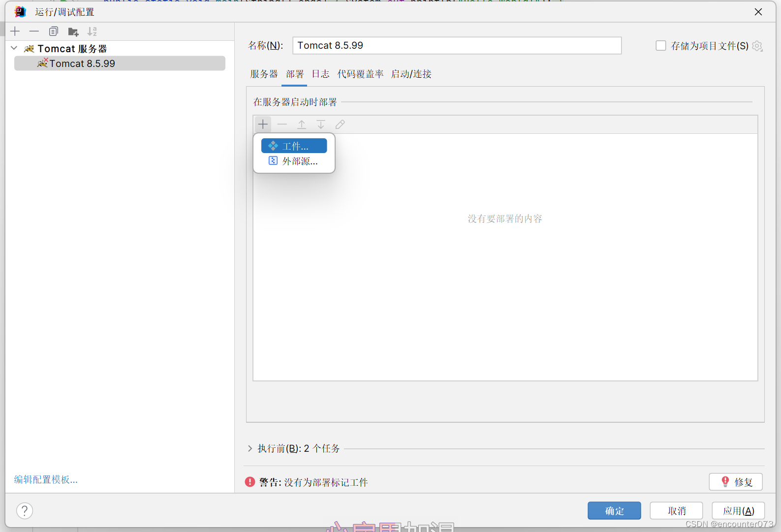
Task: Focus the 名称 input field
Action: tap(457, 45)
